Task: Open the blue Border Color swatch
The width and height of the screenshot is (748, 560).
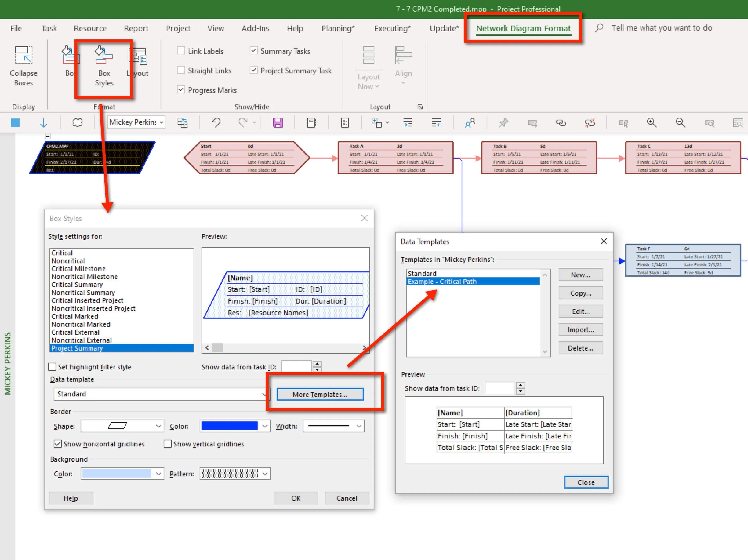Action: (235, 426)
